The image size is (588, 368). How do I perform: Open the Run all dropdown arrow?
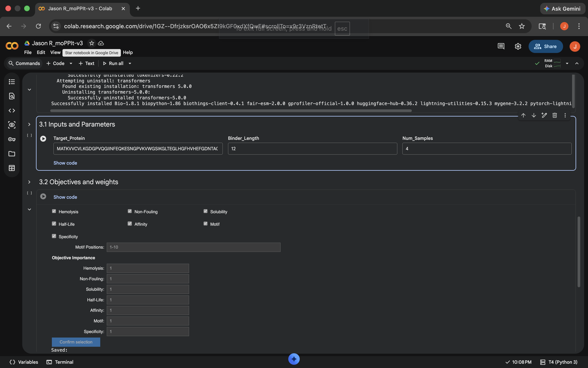pos(130,63)
